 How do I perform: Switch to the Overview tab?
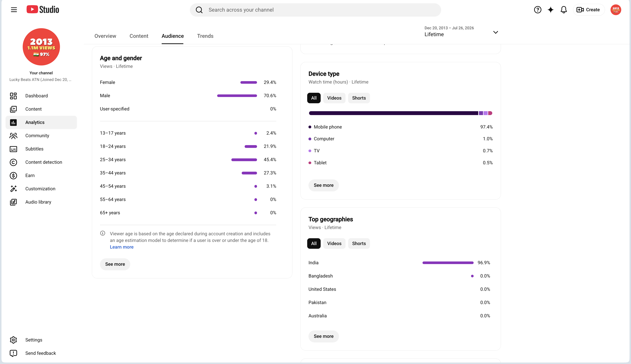tap(105, 36)
